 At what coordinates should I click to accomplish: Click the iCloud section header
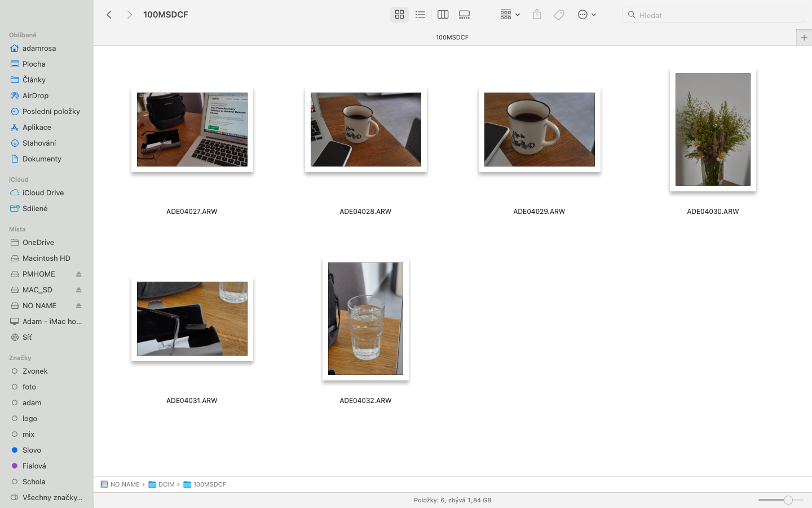click(x=19, y=179)
